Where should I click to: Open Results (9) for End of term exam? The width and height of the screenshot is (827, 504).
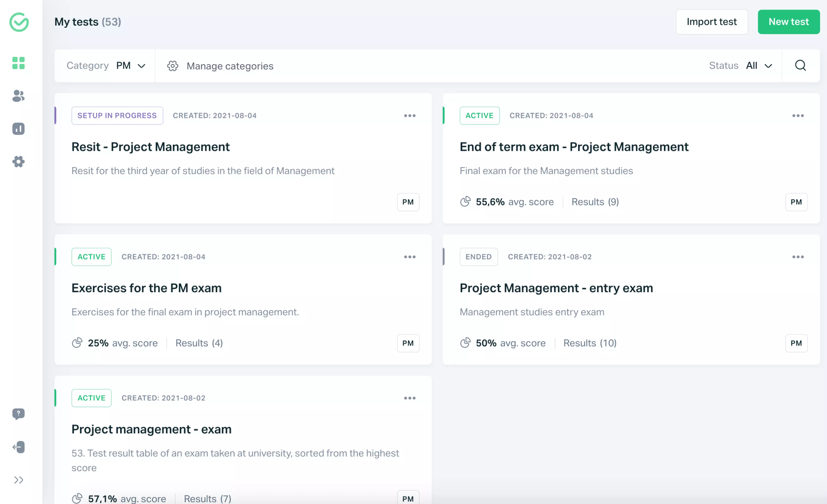point(595,202)
